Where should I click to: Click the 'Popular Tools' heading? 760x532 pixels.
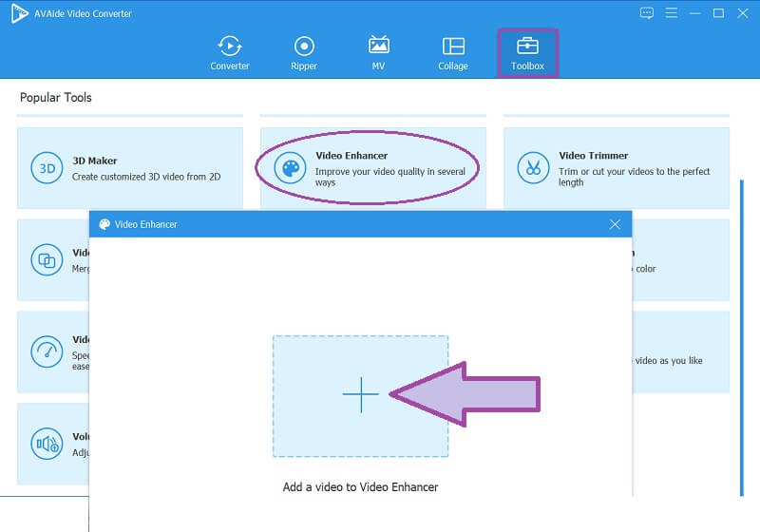pos(56,98)
